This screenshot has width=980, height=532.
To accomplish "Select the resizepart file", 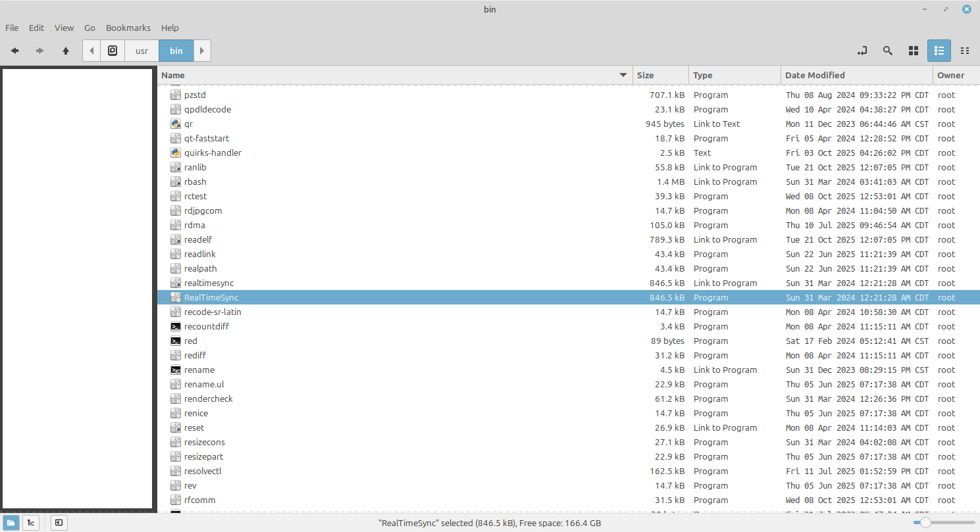I will click(204, 456).
